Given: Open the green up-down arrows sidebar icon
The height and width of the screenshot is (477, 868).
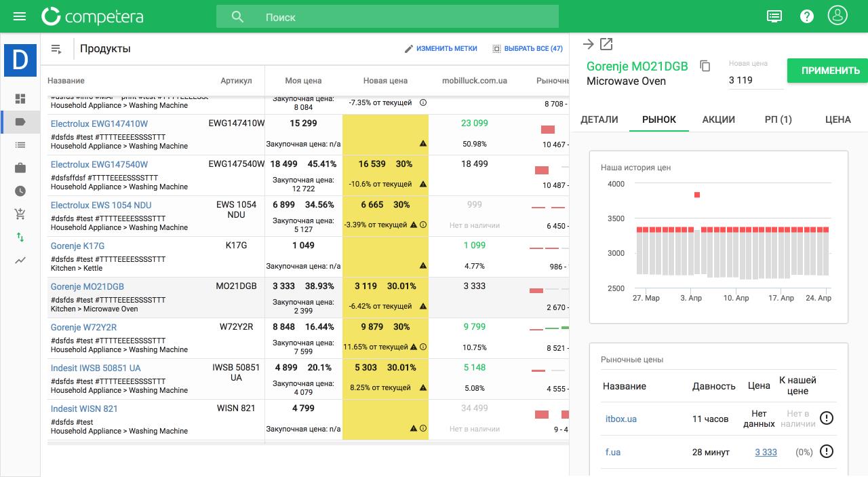Looking at the screenshot, I should [x=20, y=237].
